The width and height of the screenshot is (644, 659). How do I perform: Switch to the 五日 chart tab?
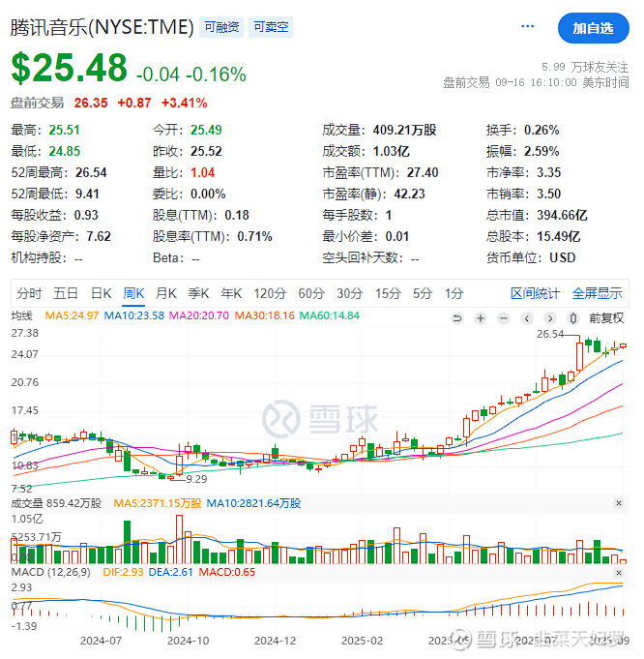pos(66,293)
